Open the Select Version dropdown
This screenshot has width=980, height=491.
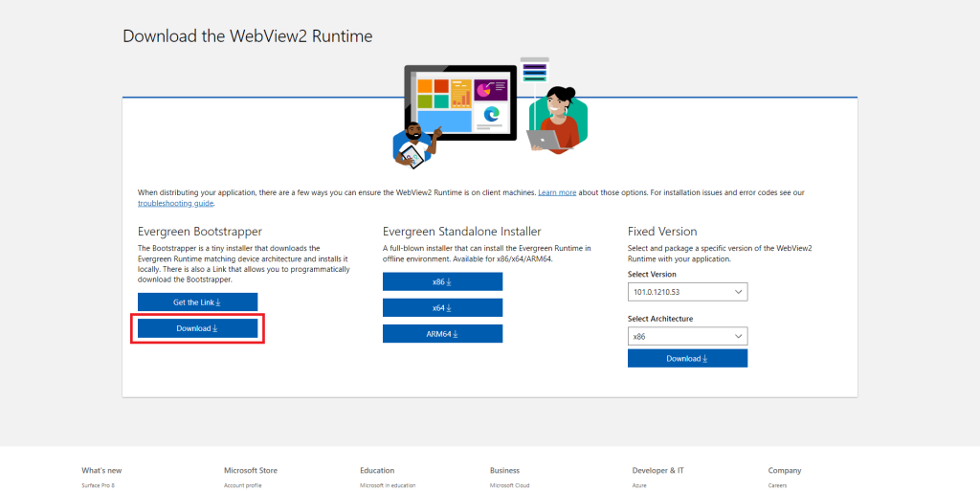click(687, 292)
